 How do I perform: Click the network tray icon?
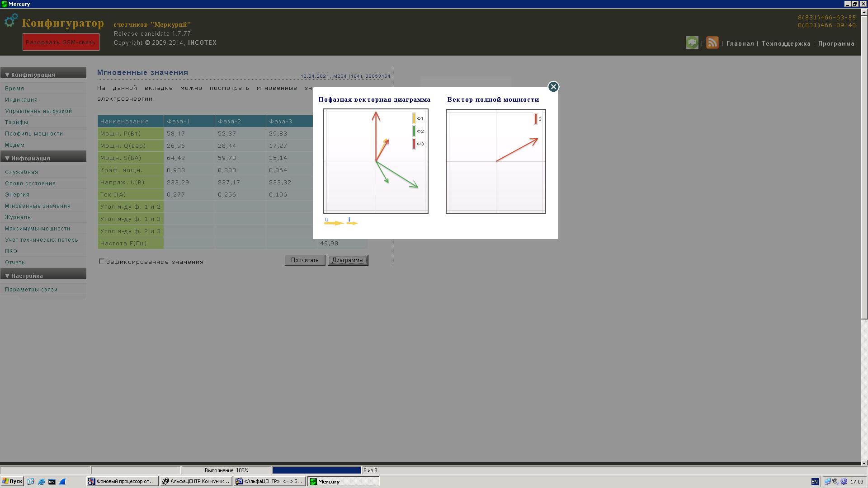[x=827, y=482]
